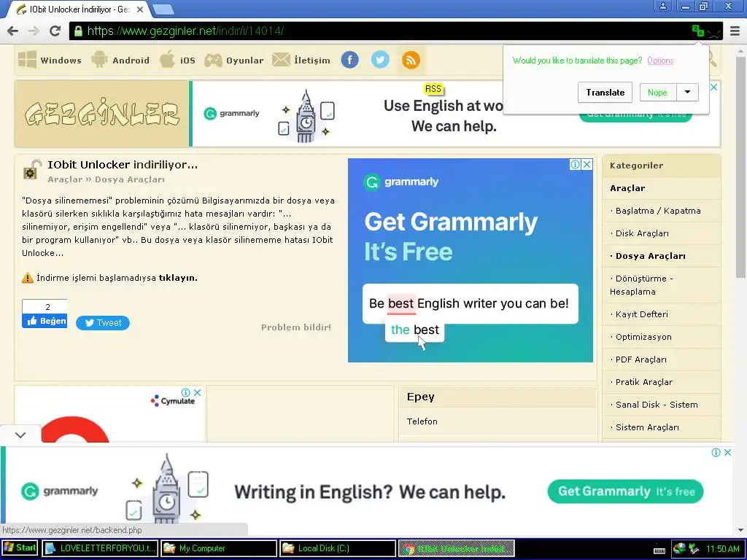Screen dimensions: 747x560
Task: Open Disk Araçları category
Action: click(x=642, y=233)
